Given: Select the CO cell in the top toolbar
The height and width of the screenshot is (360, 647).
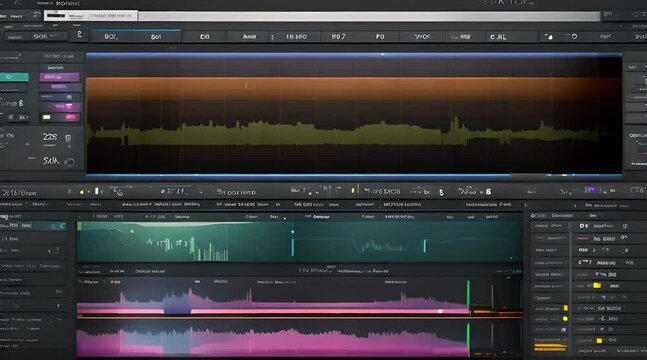Looking at the screenshot, I should [205, 37].
